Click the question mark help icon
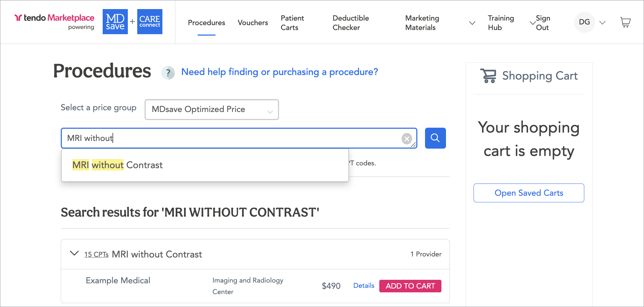The height and width of the screenshot is (307, 644). point(168,73)
